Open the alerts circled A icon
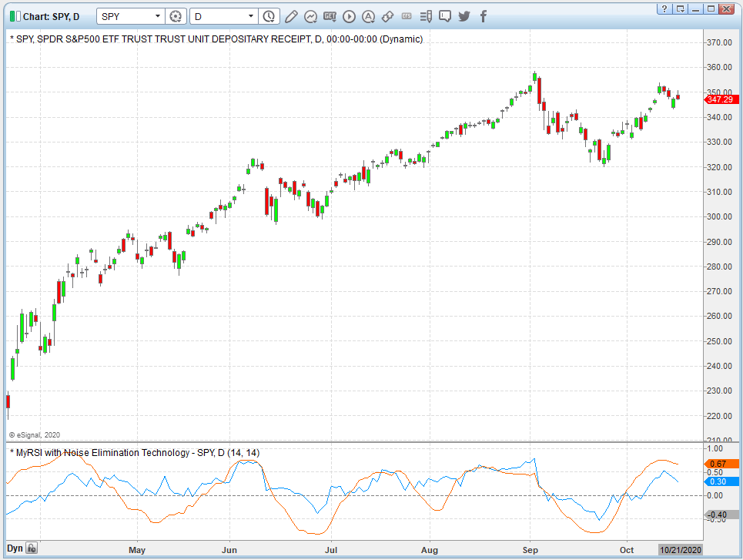 point(368,17)
